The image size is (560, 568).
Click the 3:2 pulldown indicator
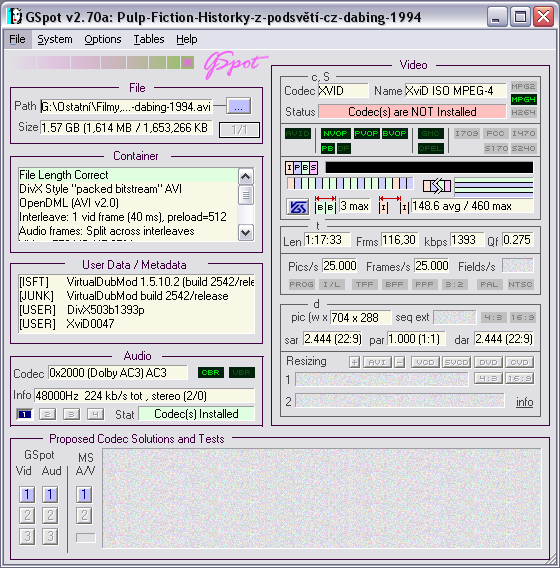[454, 284]
